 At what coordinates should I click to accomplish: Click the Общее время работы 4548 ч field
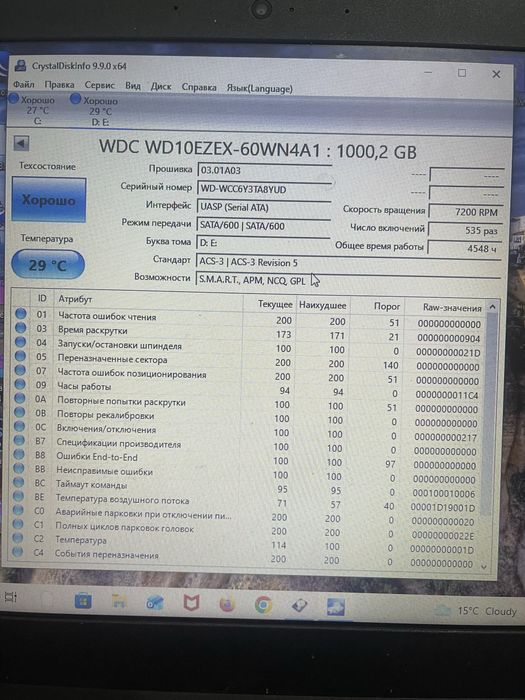[464, 249]
